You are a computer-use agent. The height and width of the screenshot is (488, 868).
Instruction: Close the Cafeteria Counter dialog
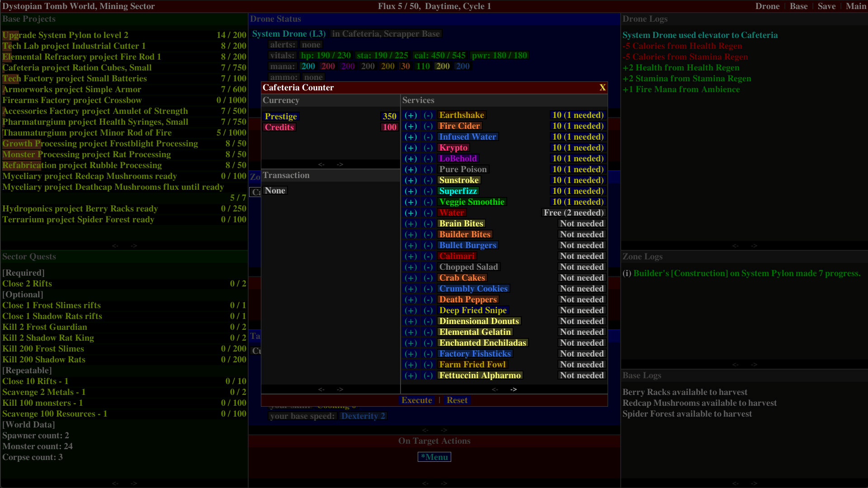(602, 88)
